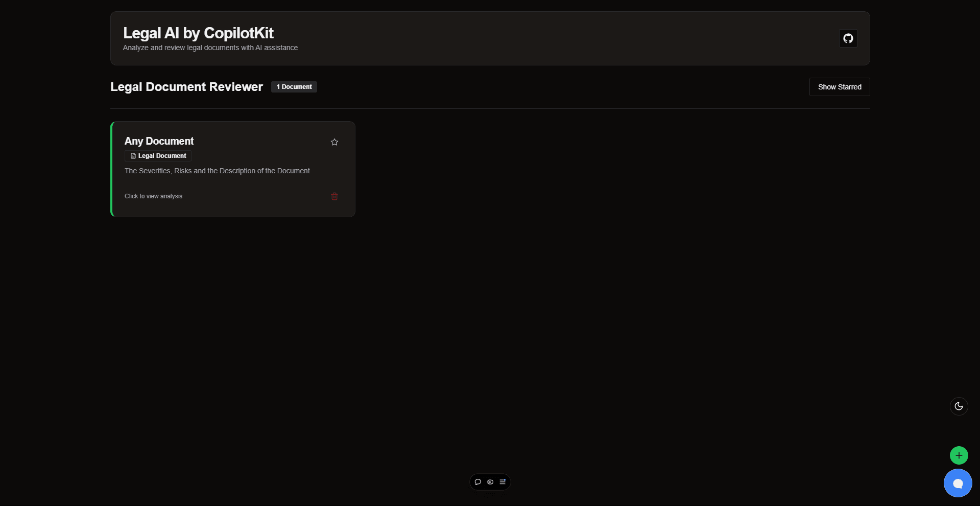
Task: Click the 1 Document count badge
Action: click(x=294, y=87)
